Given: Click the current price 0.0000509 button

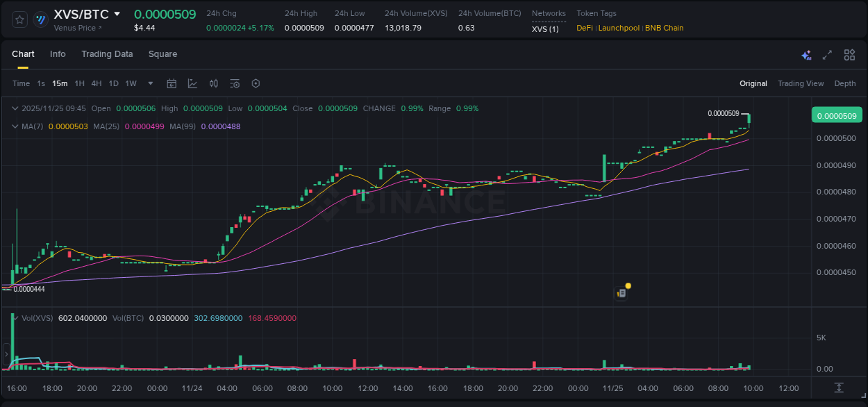Looking at the screenshot, I should tap(836, 115).
